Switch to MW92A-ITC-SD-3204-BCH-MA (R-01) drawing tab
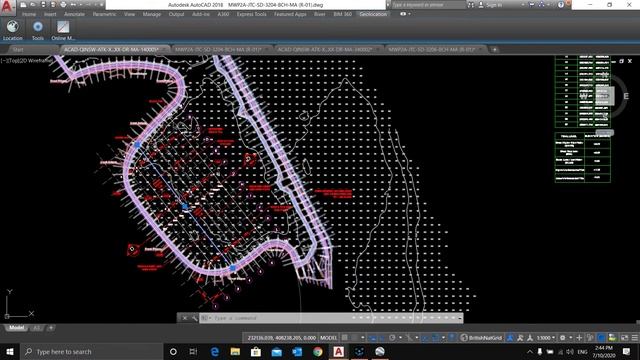640x360 pixels. [x=222, y=49]
